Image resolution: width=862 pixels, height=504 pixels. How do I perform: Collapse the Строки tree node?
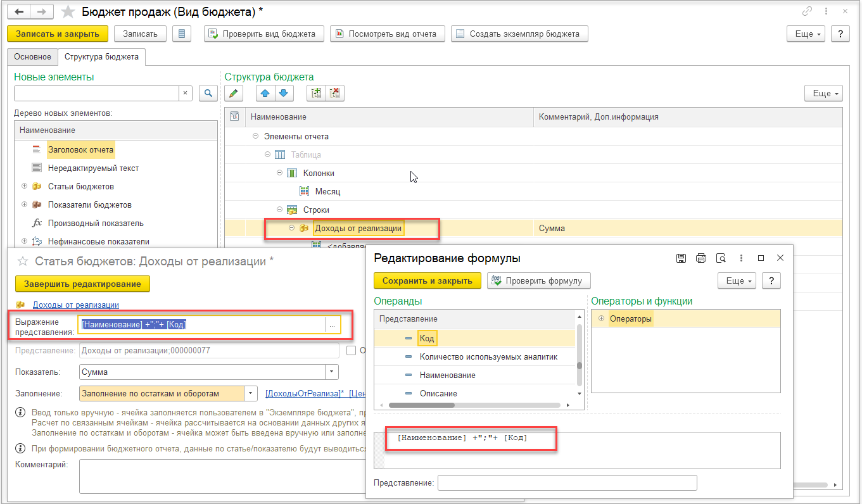click(x=279, y=210)
